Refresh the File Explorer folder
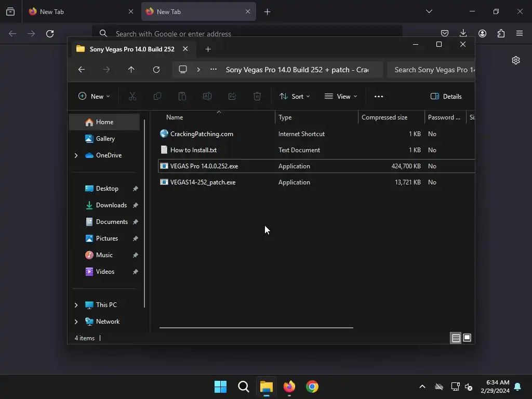Viewport: 532px width, 399px height. (x=156, y=70)
